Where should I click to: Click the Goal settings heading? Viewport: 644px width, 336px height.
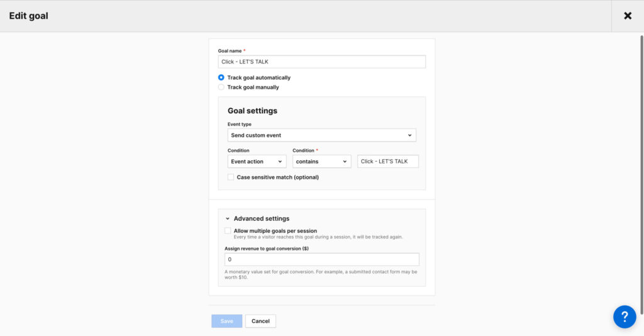[x=252, y=111]
